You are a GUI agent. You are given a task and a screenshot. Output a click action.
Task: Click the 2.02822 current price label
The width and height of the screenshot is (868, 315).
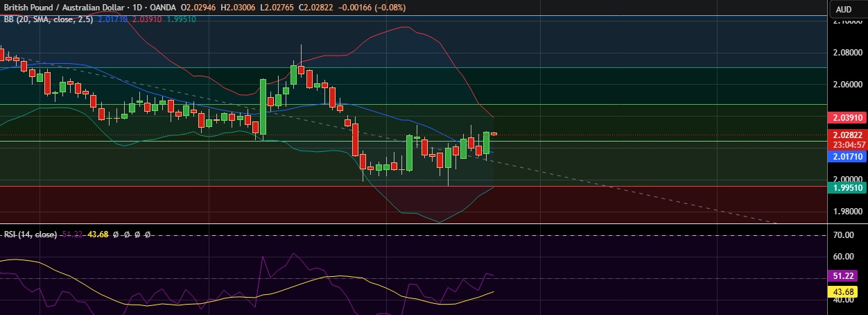tap(847, 135)
